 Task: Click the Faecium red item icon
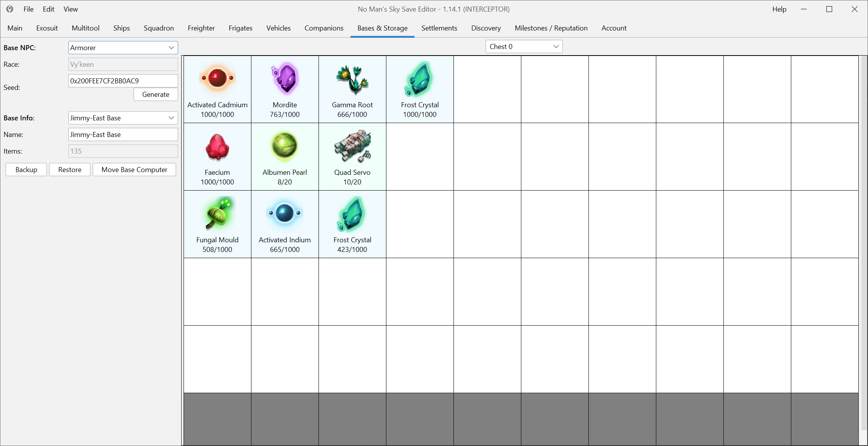217,147
